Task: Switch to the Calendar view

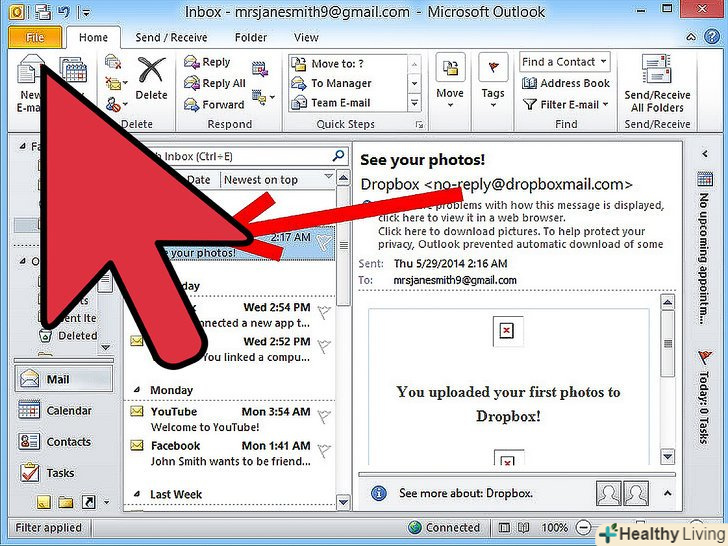Action: pyautogui.click(x=64, y=410)
